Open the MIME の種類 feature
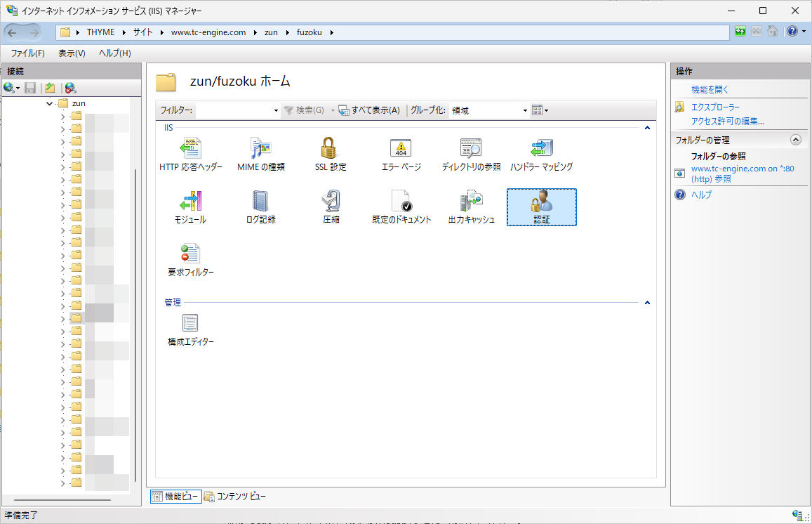The width and height of the screenshot is (812, 524). (260, 155)
